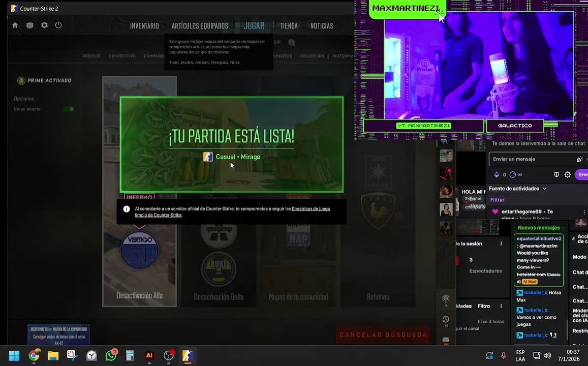Open options dots for enterthegame69 activity
Viewport: 588px width, 366px height.
click(x=584, y=212)
